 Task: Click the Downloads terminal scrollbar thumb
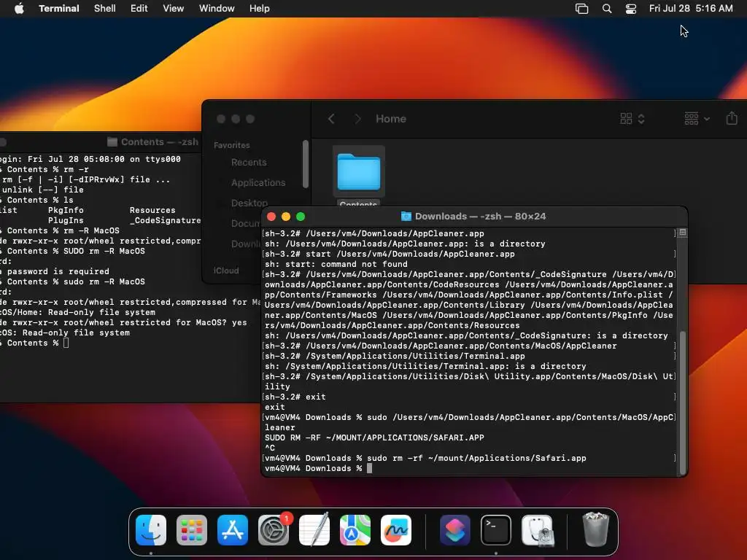click(683, 402)
